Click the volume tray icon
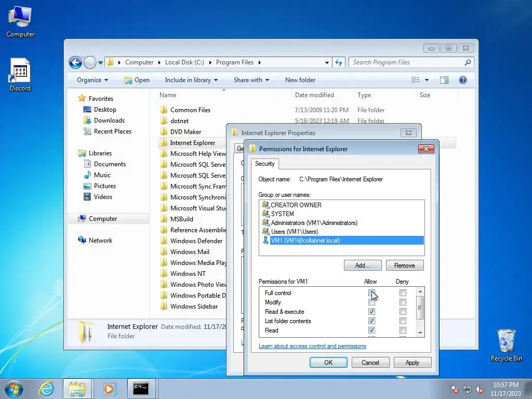This screenshot has width=532, height=399. point(480,389)
